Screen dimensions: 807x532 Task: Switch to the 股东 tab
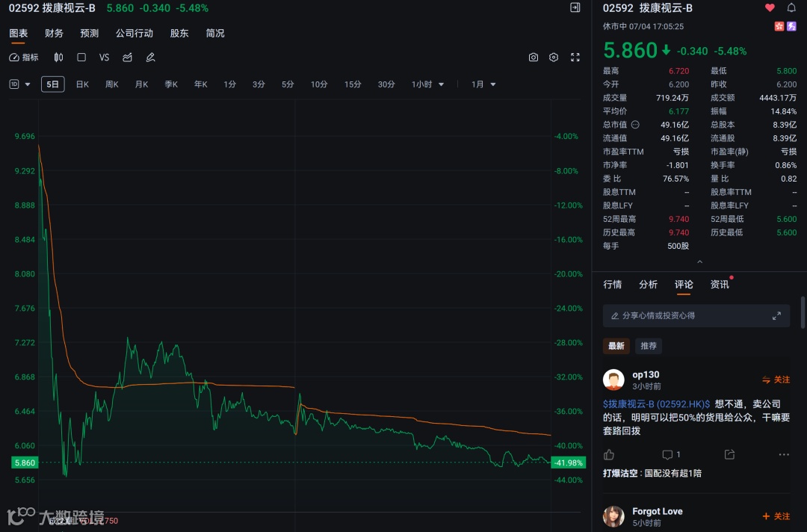(179, 33)
